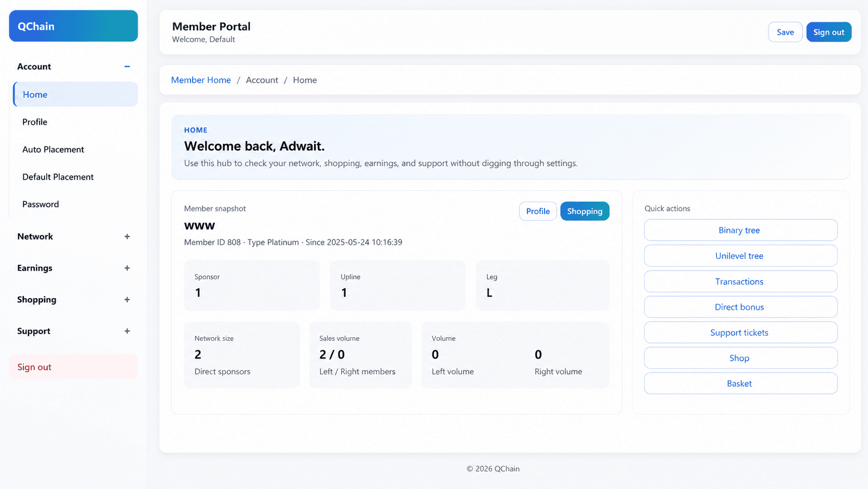Open the Password sidebar item
This screenshot has height=489, width=868.
point(76,204)
